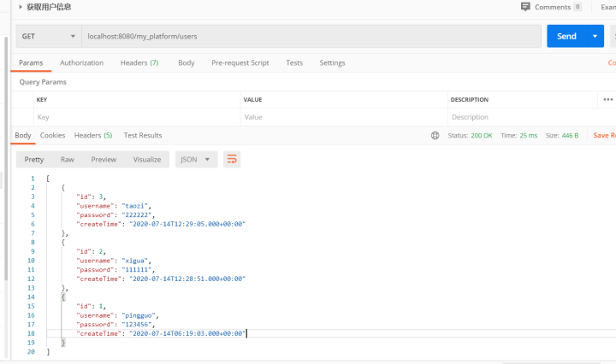Viewport: 616px width, 364px height.
Task: Click the left panel vertical scrollbar
Action: point(6,158)
